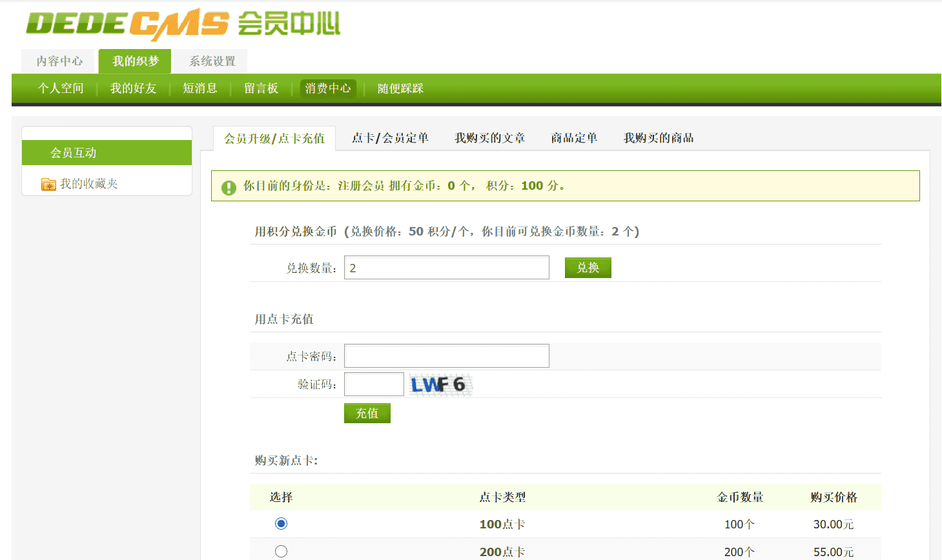Switch to 我的织梦 tab

pyautogui.click(x=135, y=61)
